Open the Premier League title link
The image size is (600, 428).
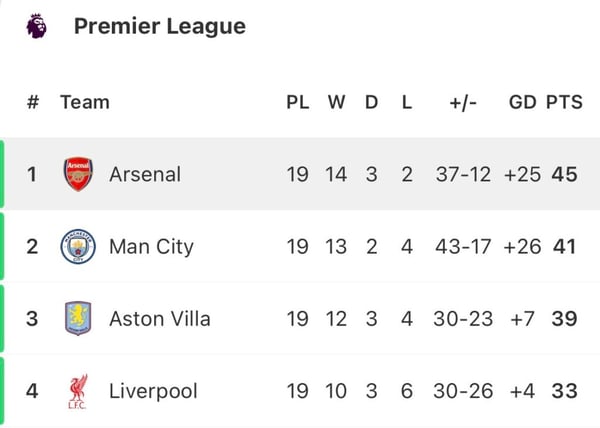pos(159,26)
